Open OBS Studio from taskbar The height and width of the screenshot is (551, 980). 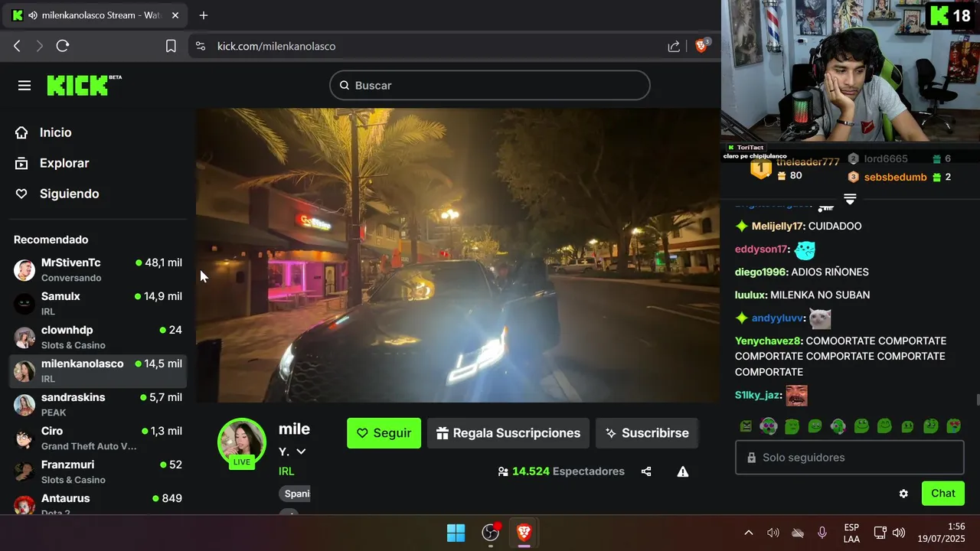click(490, 533)
